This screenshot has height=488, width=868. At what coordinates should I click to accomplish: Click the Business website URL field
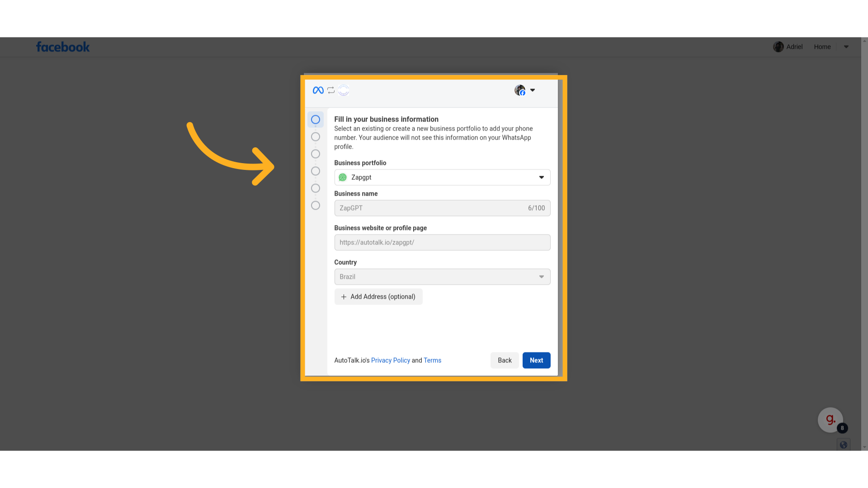[x=442, y=243]
